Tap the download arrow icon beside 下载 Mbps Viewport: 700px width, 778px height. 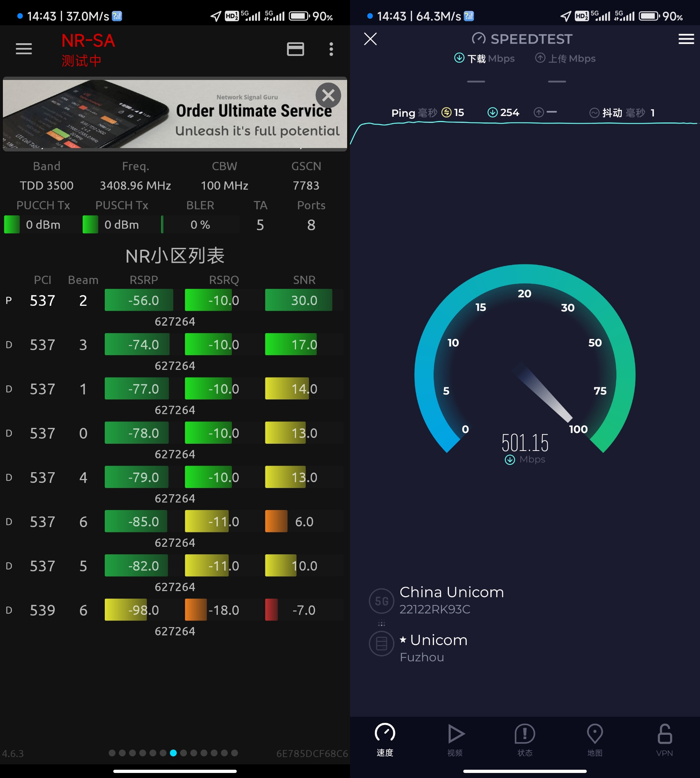click(459, 58)
